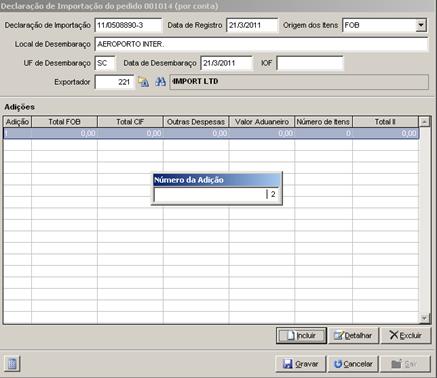Click the Local de Desembaraço field
This screenshot has height=378, width=437.
[x=261, y=44]
